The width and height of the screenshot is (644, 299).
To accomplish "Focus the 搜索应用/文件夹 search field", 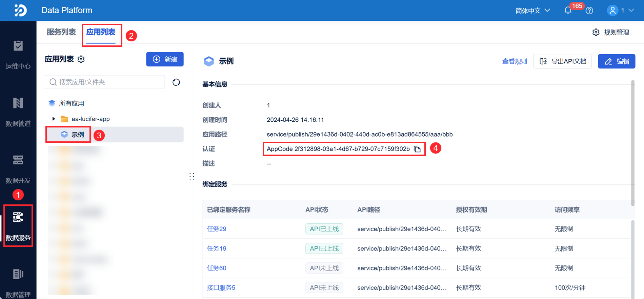I will pos(105,82).
